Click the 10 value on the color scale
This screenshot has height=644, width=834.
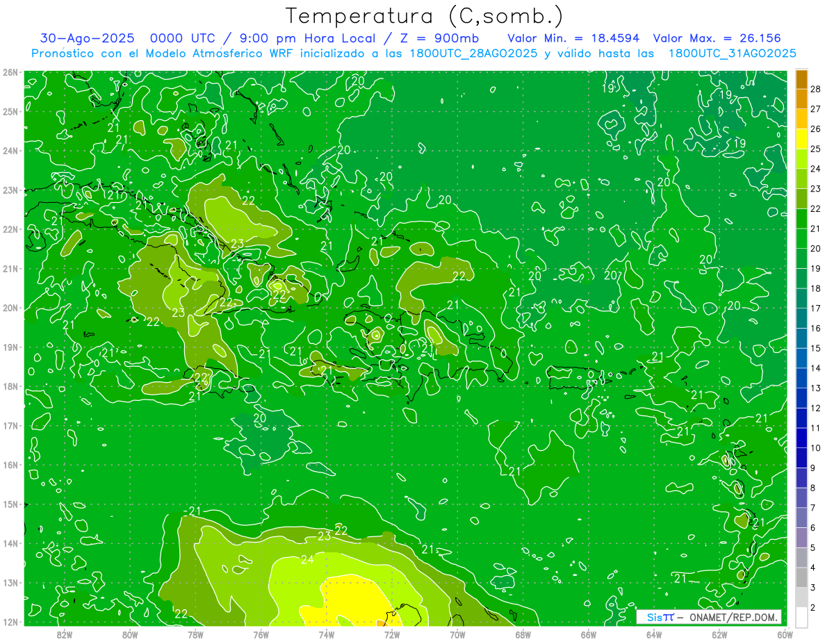[815, 448]
